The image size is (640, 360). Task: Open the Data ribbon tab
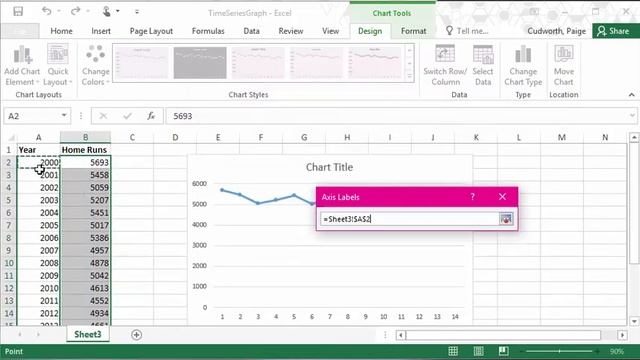point(251,31)
